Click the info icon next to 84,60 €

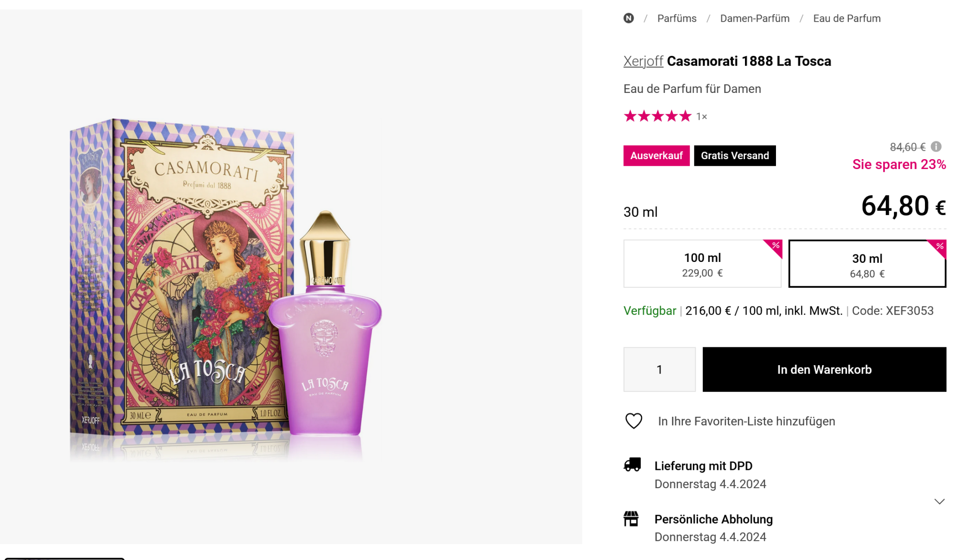pos(936,147)
